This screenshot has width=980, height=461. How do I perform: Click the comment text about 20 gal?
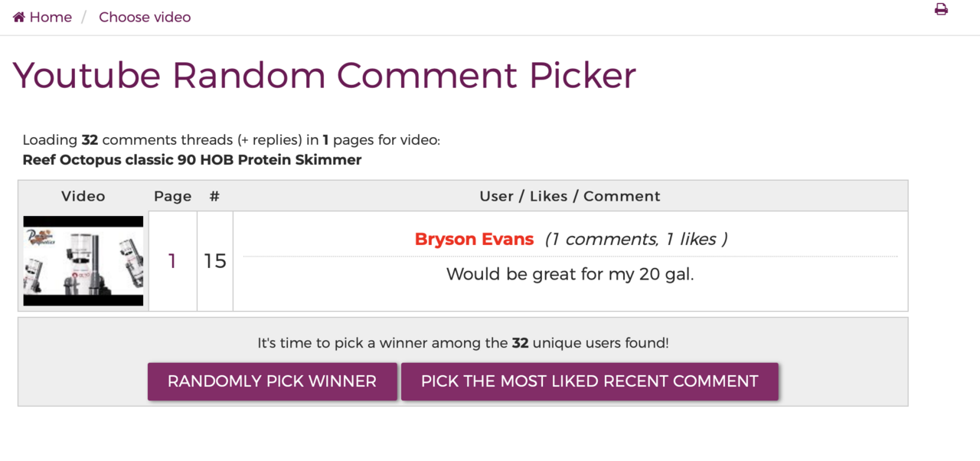coord(570,274)
